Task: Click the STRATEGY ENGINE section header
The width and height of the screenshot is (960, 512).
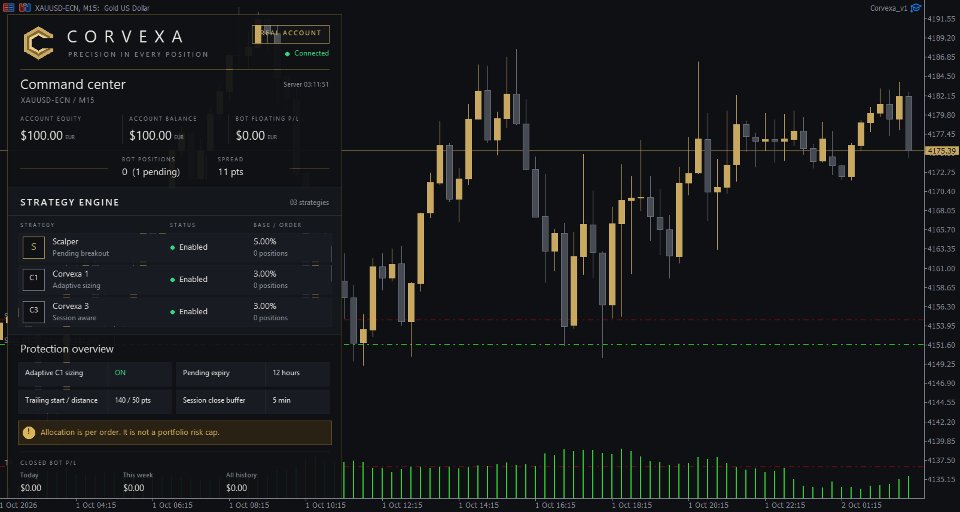Action: point(70,202)
